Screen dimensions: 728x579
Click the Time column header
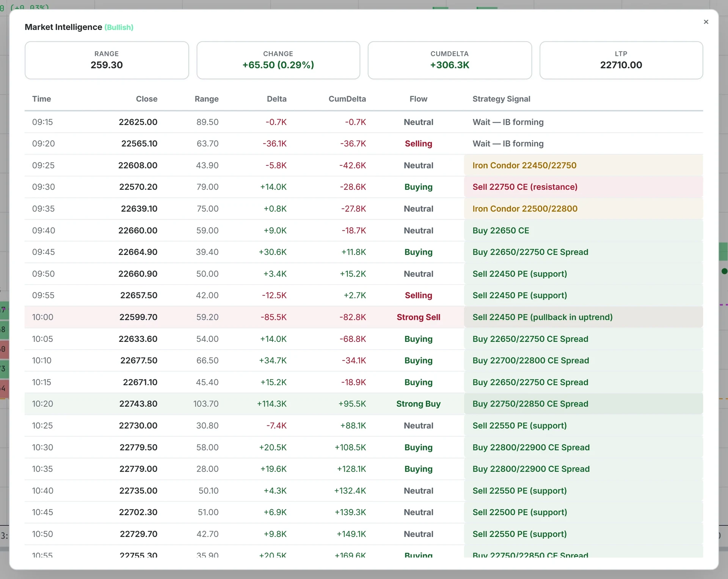[42, 99]
